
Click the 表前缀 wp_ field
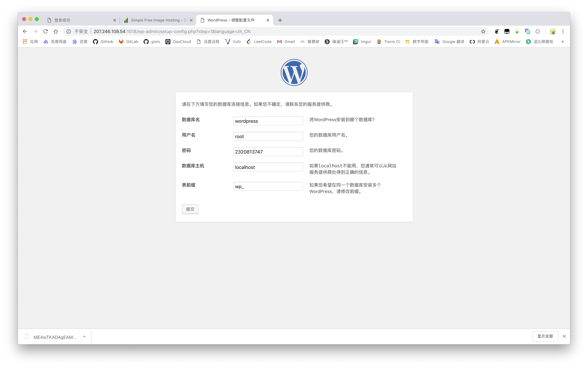tap(268, 186)
